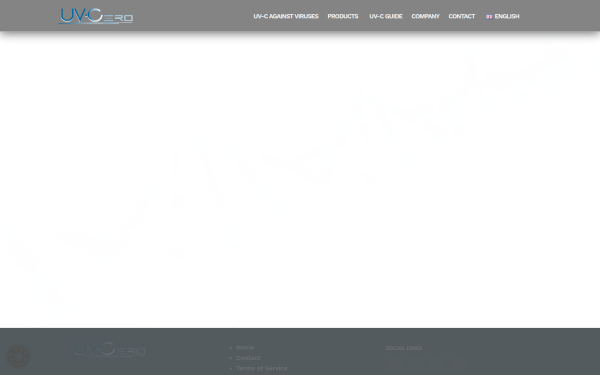Viewport: 600px width, 375px height.
Task: Follow the footer Contact link
Action: click(248, 358)
